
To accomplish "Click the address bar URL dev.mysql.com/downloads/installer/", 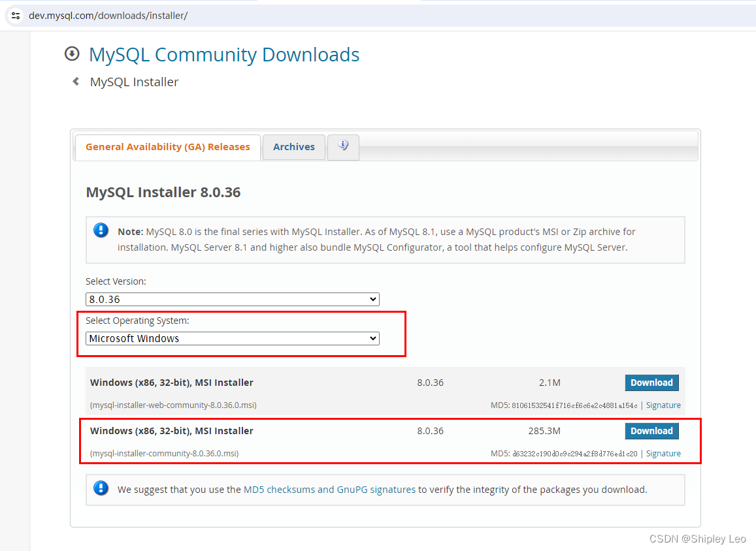I will click(108, 16).
